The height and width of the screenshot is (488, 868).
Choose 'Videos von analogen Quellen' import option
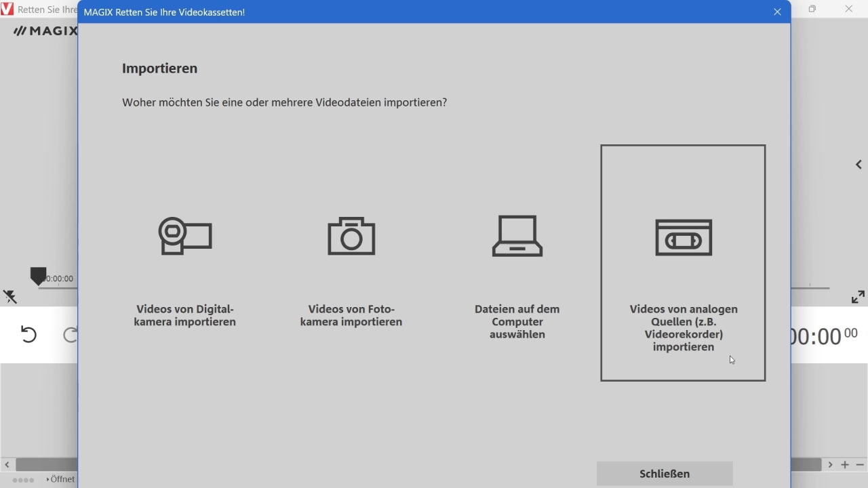(684, 263)
